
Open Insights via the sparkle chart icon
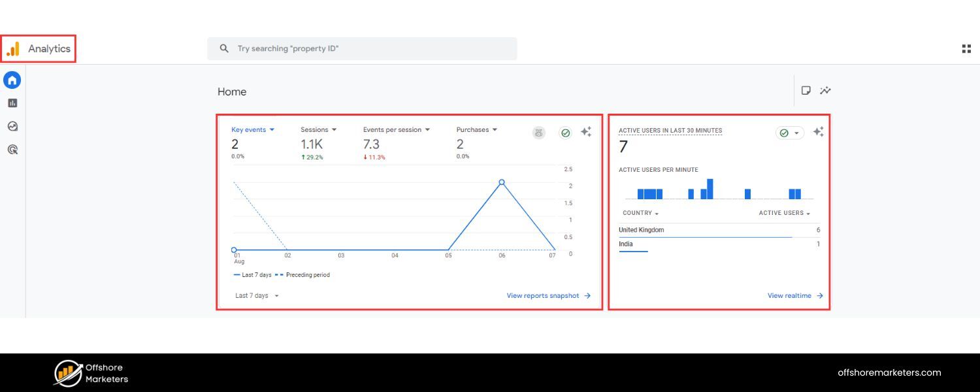[x=825, y=91]
